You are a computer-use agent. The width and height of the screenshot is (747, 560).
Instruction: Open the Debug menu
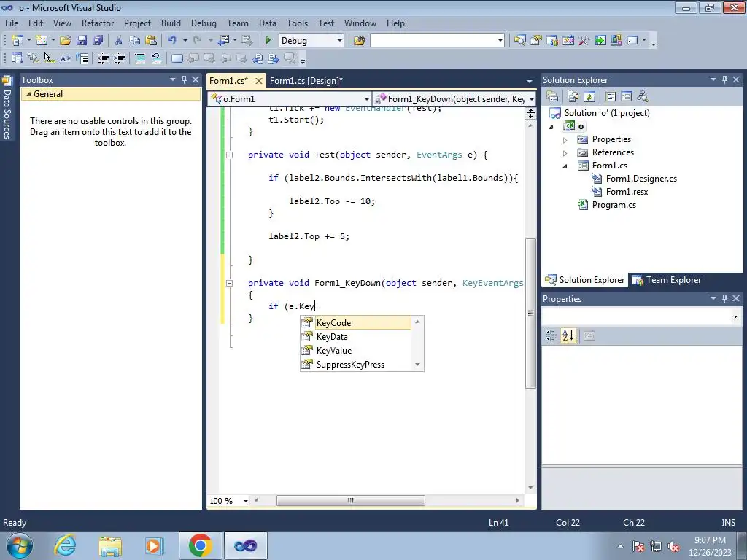pos(204,23)
